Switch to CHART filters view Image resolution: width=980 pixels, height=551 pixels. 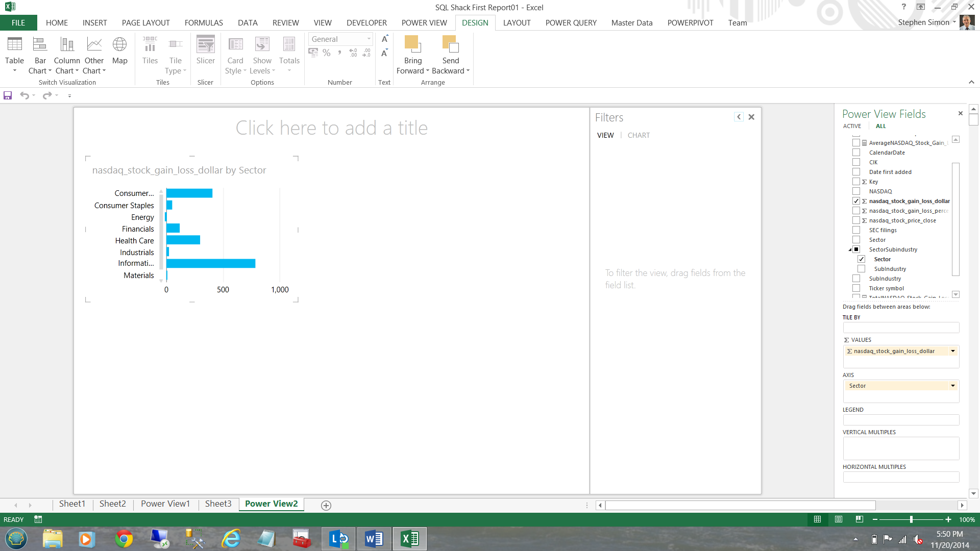(639, 135)
